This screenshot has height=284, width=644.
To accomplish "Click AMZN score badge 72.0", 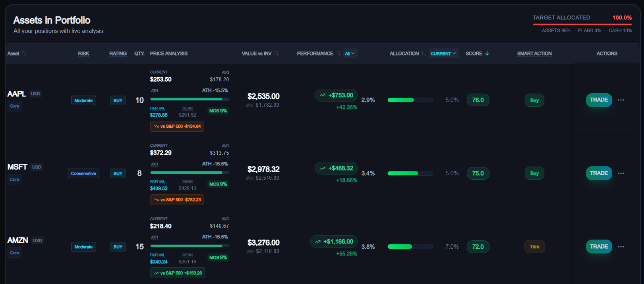I will tap(478, 247).
